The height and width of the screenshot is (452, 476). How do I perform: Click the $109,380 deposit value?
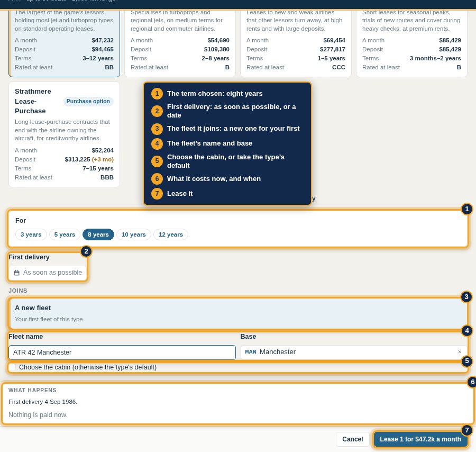217,49
